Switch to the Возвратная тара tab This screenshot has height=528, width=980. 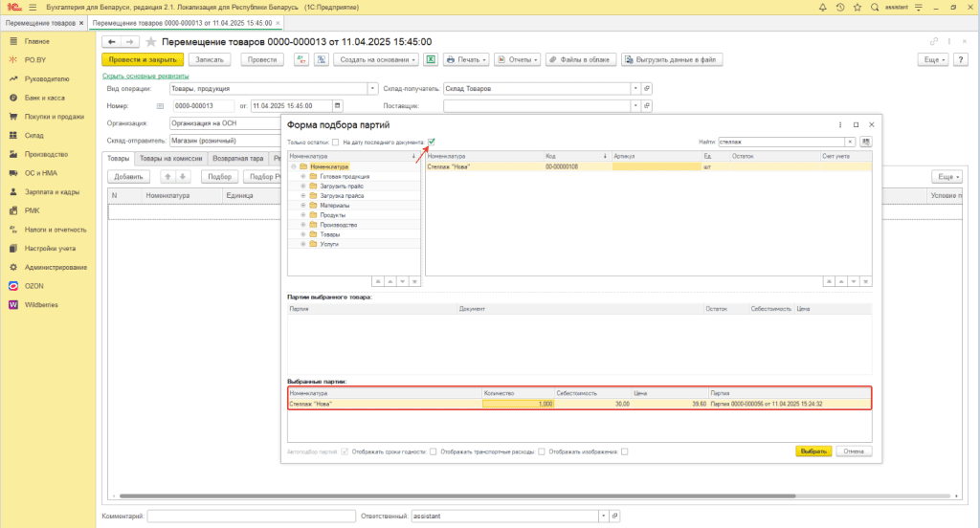pos(238,159)
